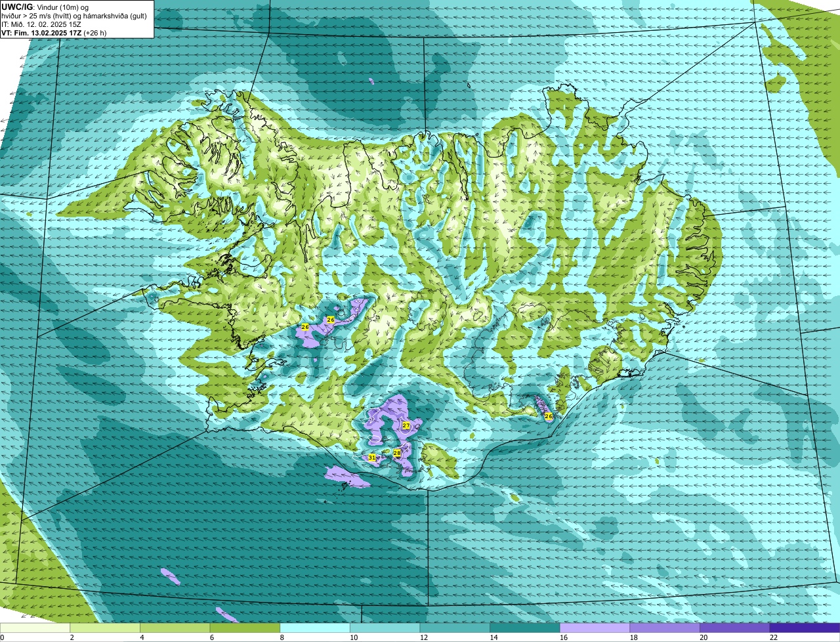Viewport: 840px width, 642px height.
Task: Click the legend scale number 4
Action: point(142,637)
